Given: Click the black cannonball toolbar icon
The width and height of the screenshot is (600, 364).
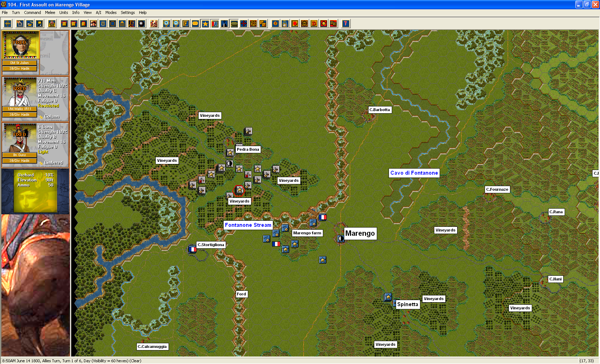Looking at the screenshot, I should point(141,24).
